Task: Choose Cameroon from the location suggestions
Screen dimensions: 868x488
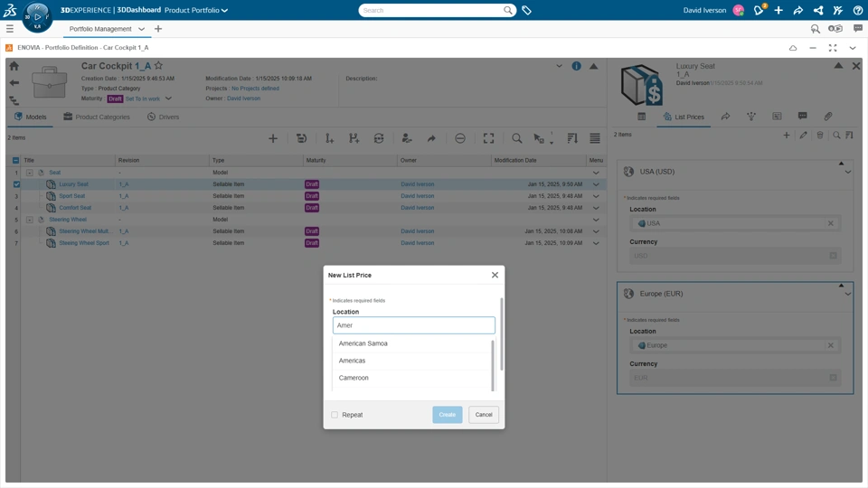Action: [412, 378]
